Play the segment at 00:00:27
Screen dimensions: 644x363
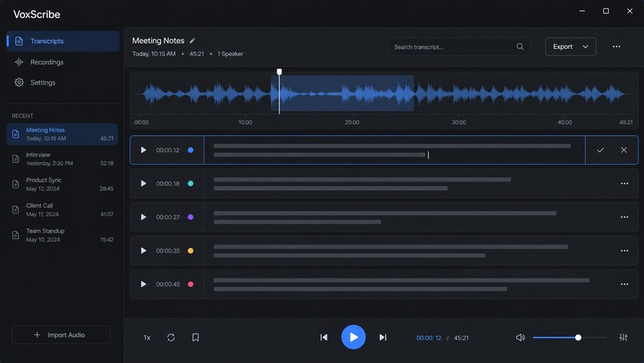click(x=143, y=217)
